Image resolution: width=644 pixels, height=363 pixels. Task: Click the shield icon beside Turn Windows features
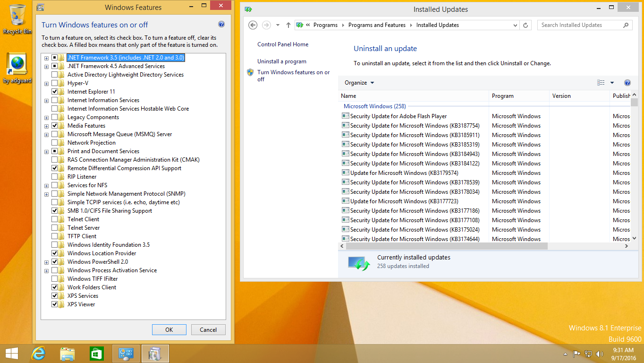(x=250, y=72)
